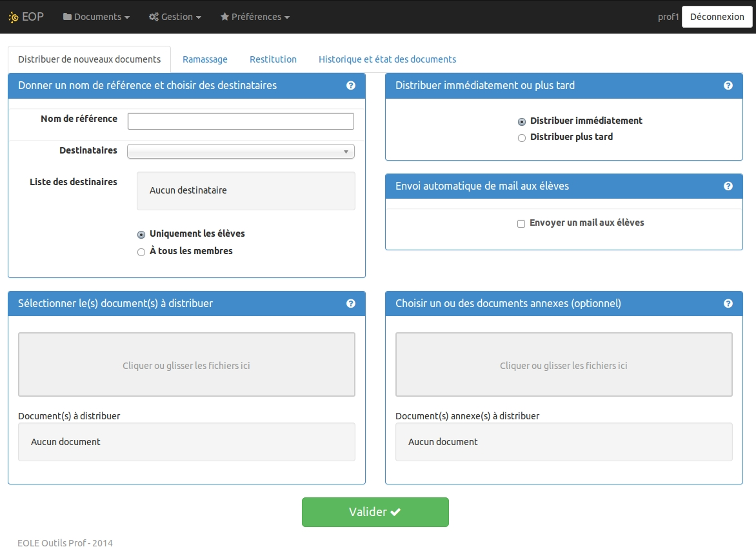
Task: Open Historique et état des documents tab
Action: pos(387,59)
